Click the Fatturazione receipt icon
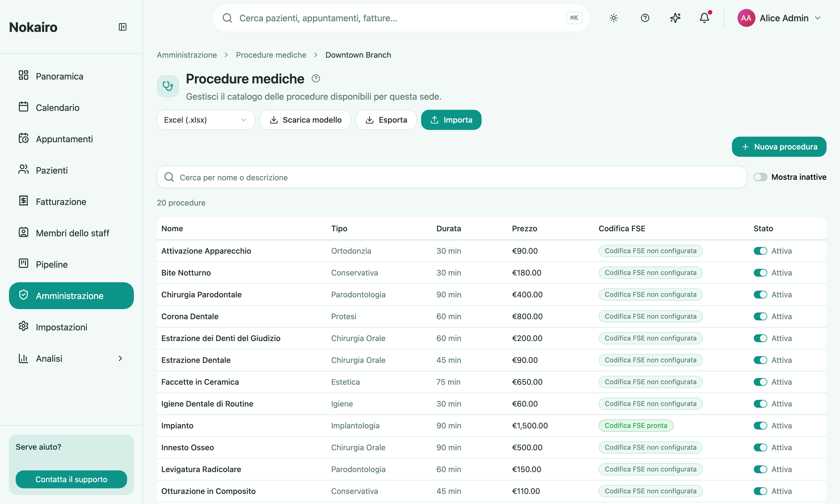 (24, 201)
